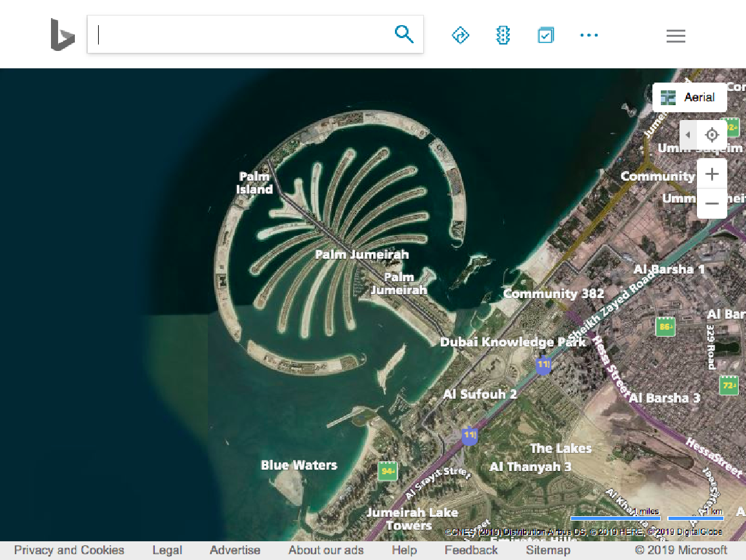Zoom in with the plus button

tap(712, 174)
